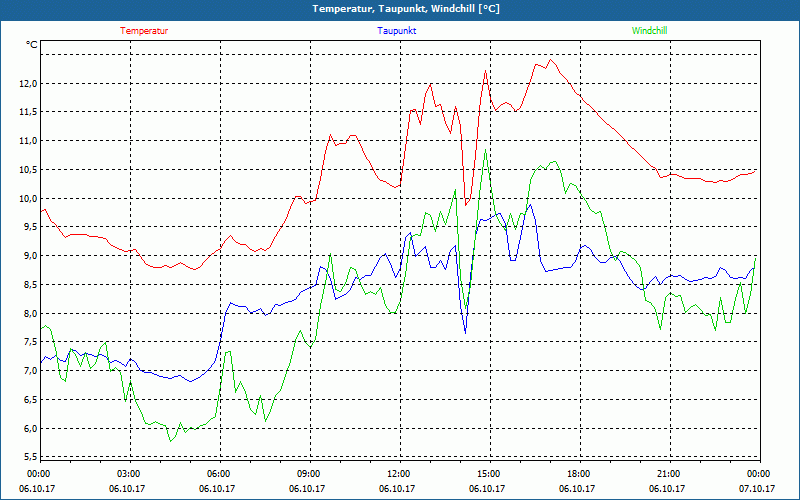Click the '11,0' y-axis value
This screenshot has height=500, width=800.
point(27,141)
